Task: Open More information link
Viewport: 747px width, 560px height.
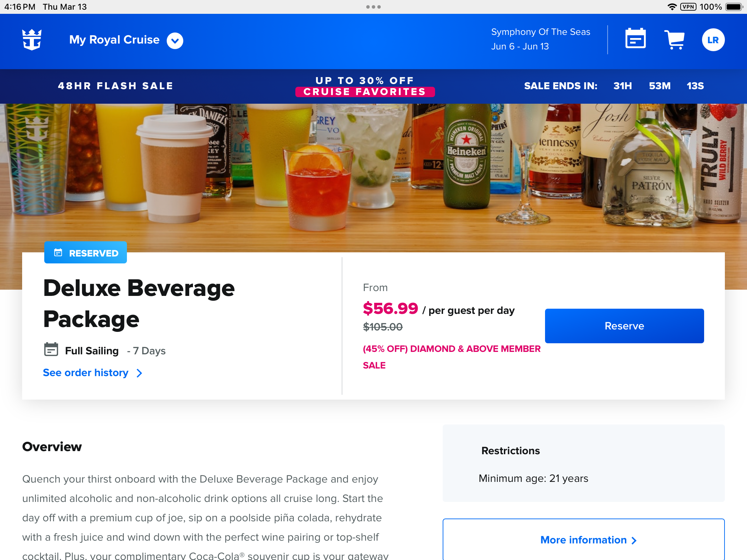Action: [x=583, y=540]
